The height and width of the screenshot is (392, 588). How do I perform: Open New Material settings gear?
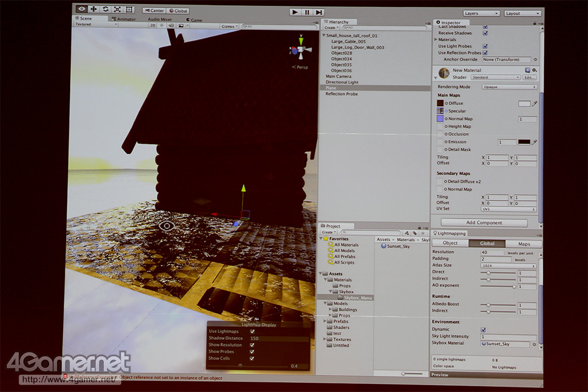click(x=535, y=70)
